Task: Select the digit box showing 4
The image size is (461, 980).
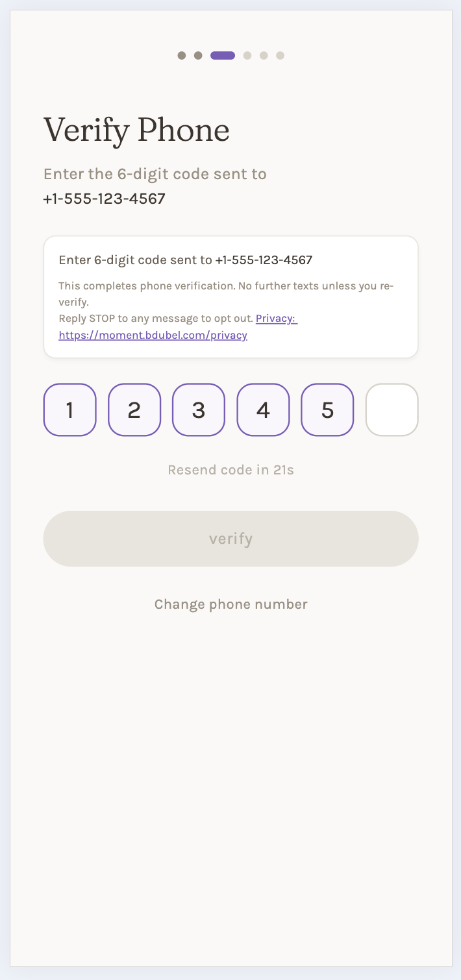Action: [x=263, y=410]
